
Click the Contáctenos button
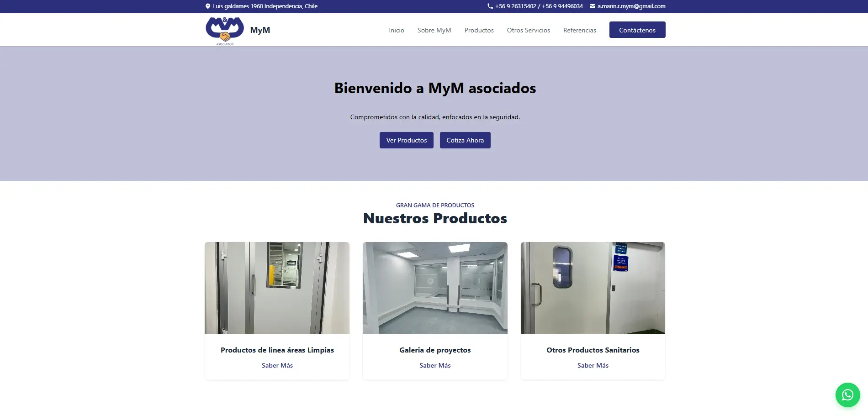tap(637, 30)
